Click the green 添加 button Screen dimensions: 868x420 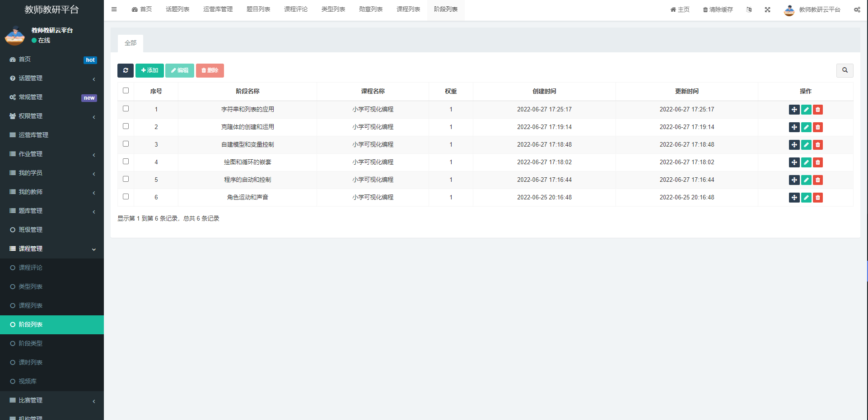(149, 70)
